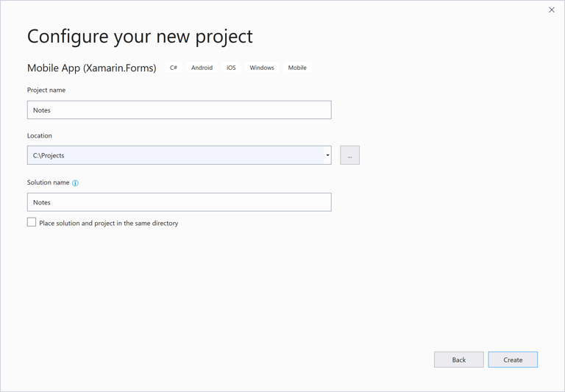Image resolution: width=565 pixels, height=392 pixels.
Task: Click the Android platform tag
Action: pyautogui.click(x=202, y=68)
